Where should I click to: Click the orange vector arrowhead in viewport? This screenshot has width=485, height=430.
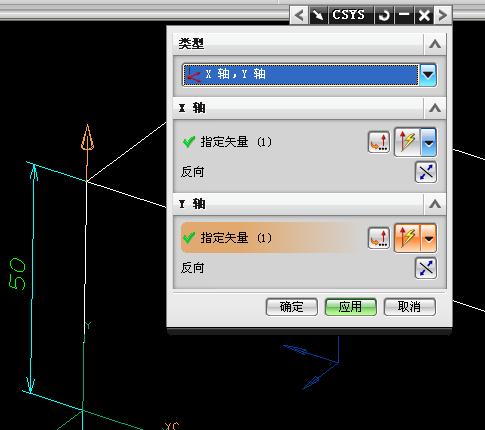click(x=87, y=137)
